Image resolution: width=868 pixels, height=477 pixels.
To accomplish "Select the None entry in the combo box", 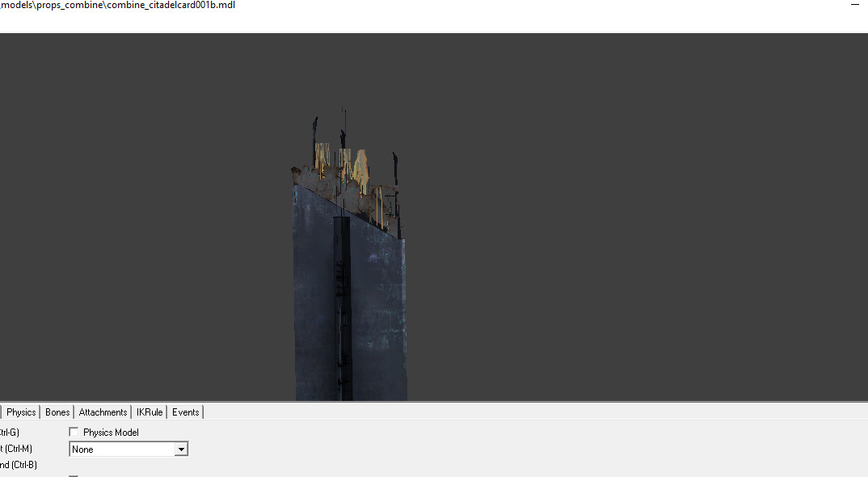I will pos(113,449).
